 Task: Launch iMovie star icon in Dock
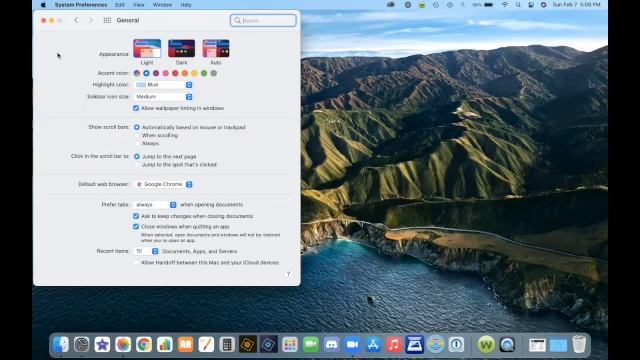coord(102,345)
